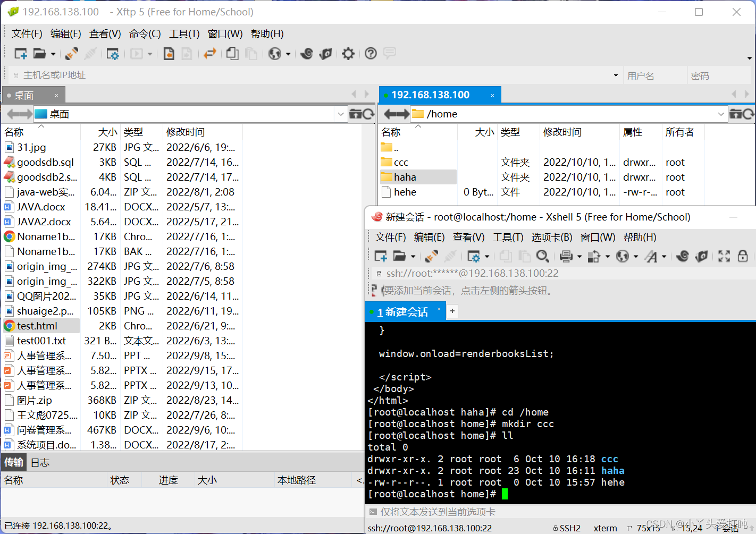This screenshot has width=756, height=534.
Task: Sort remote files by 属性 column
Action: (641, 132)
